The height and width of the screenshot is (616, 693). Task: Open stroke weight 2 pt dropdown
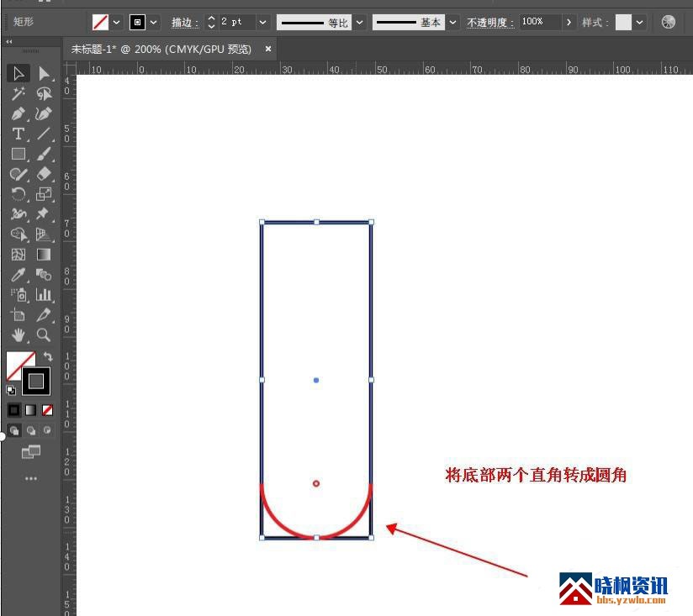[263, 23]
